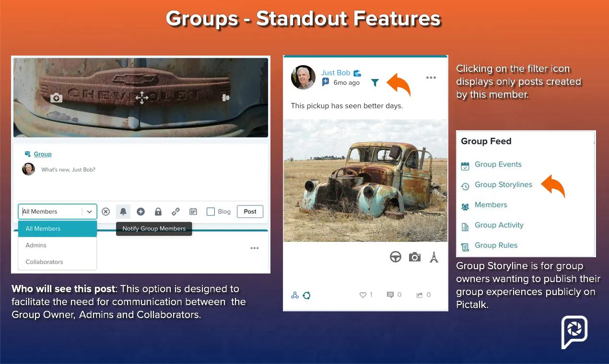Click the 6mo ago timestamp
The image size is (609, 364).
pyautogui.click(x=346, y=82)
